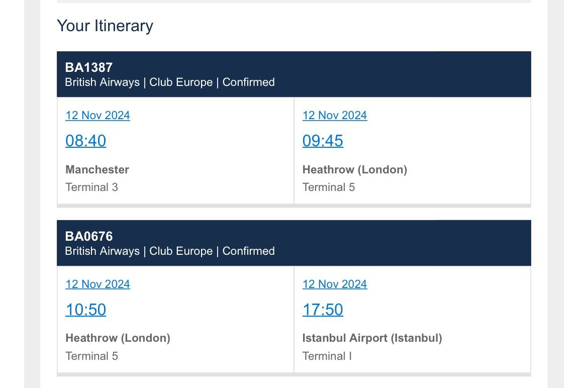Image resolution: width=588 pixels, height=388 pixels.
Task: Select the 17:50 arrival time link
Action: point(323,310)
